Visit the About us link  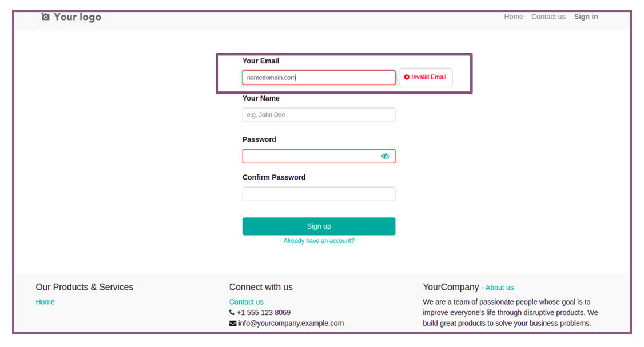(499, 288)
